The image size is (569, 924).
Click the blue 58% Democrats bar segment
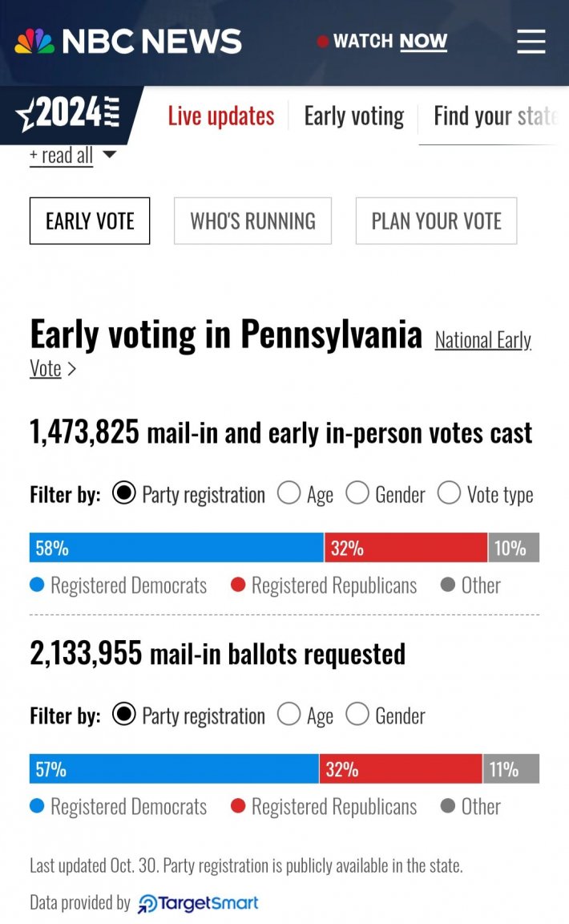point(176,548)
